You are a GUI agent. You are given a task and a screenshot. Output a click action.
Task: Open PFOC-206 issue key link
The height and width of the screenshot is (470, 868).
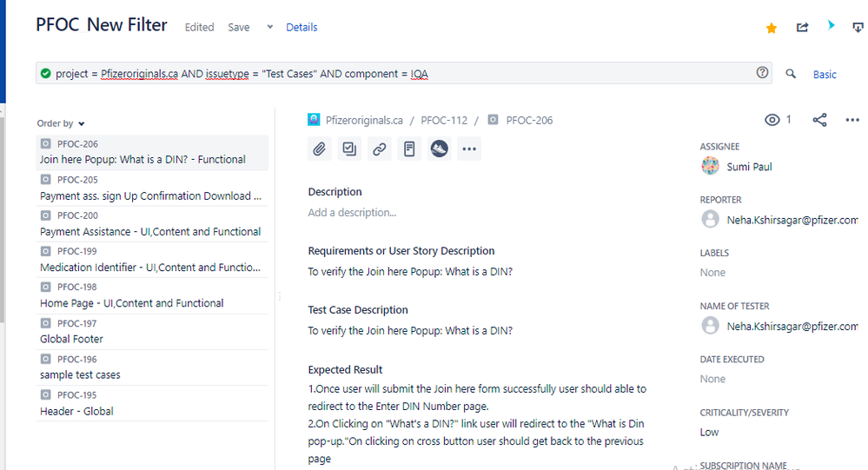coord(529,120)
